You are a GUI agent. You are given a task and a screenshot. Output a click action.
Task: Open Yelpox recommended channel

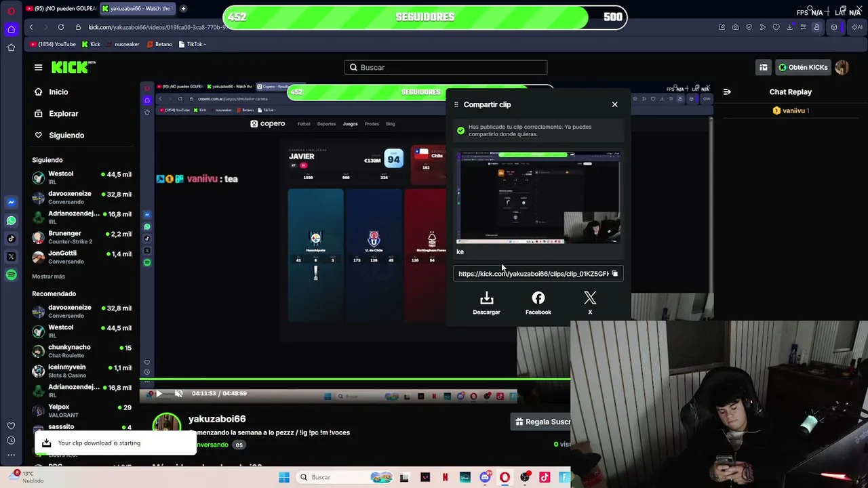click(83, 410)
